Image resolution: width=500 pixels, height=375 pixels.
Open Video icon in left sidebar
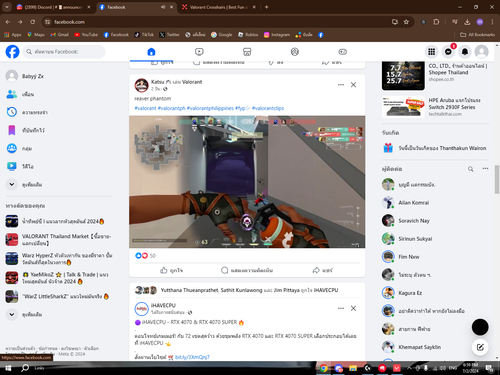point(12,166)
